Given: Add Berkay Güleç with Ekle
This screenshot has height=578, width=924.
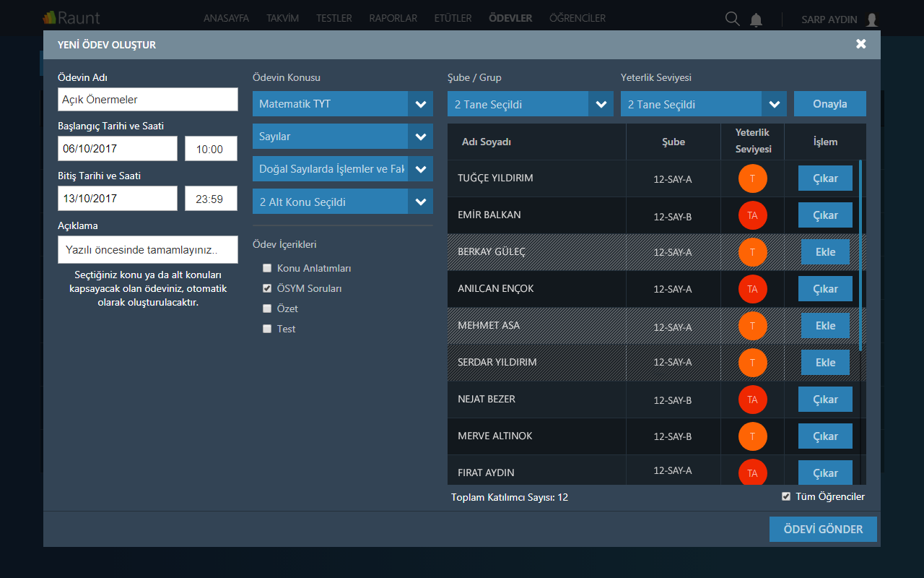Looking at the screenshot, I should (825, 252).
